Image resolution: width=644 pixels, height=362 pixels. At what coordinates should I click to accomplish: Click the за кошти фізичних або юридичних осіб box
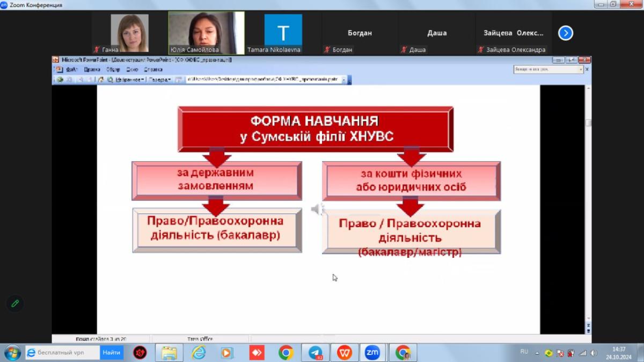411,181
